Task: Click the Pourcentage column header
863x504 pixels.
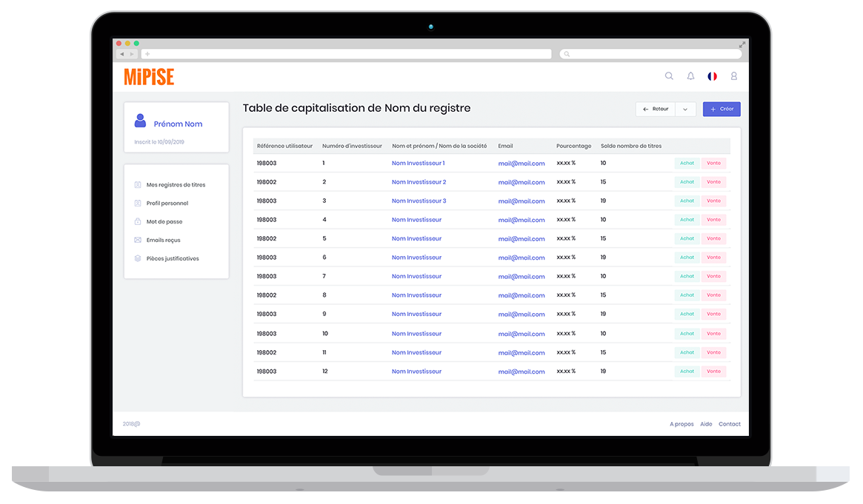Action: click(x=573, y=147)
